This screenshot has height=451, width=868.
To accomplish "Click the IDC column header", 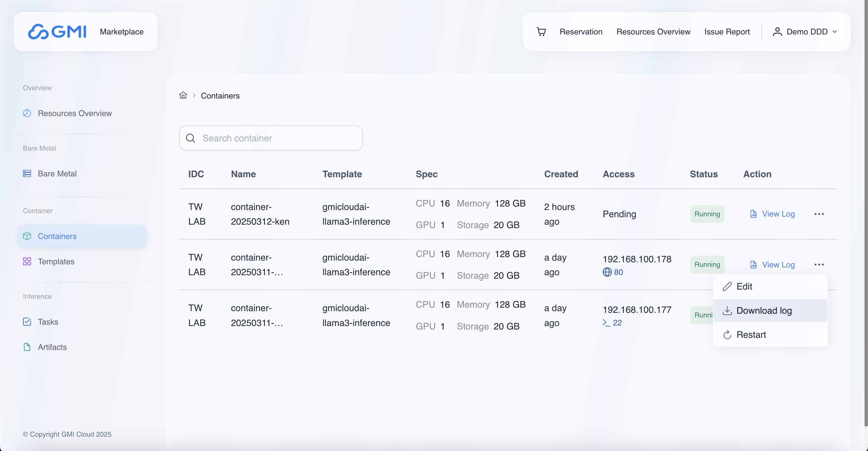I will (x=196, y=174).
